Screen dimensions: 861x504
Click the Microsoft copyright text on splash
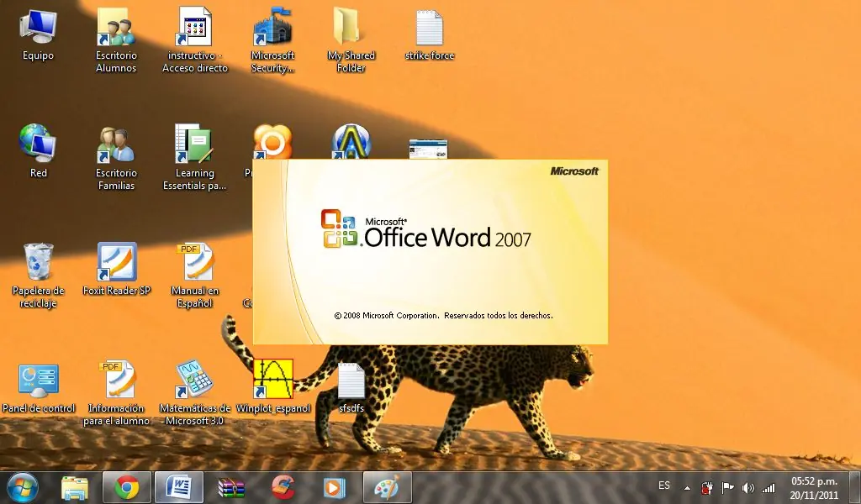tap(443, 315)
